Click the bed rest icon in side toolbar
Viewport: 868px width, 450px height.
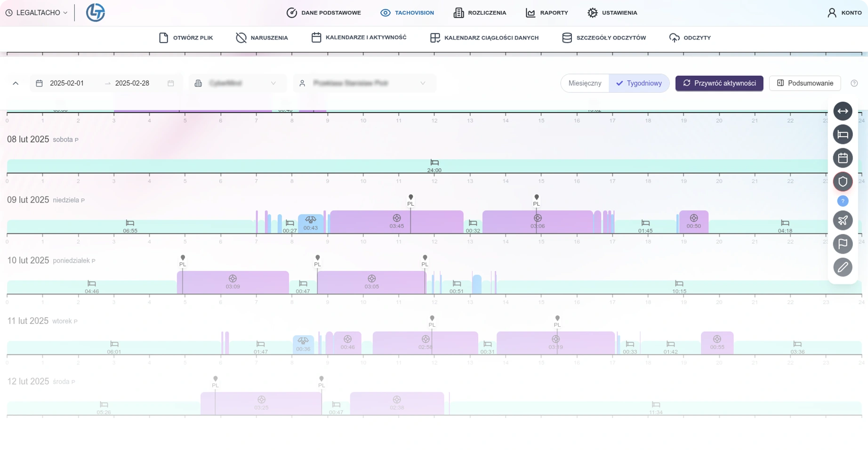(843, 135)
